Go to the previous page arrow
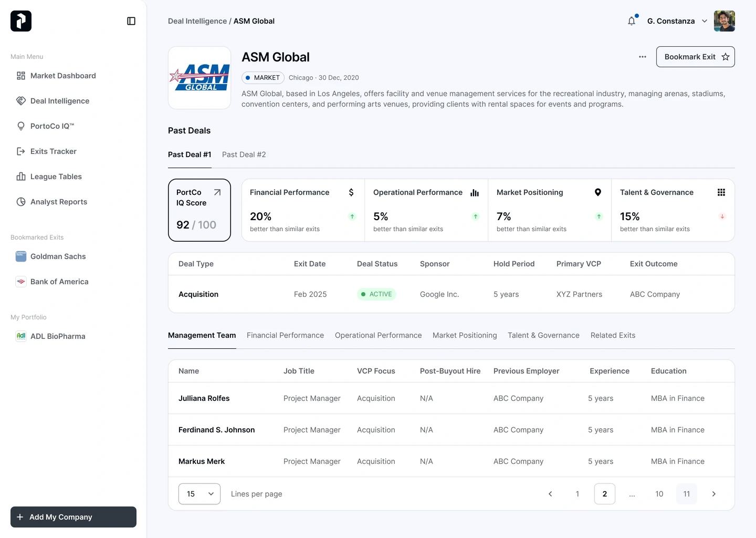Screen dimensions: 756x538 point(550,494)
